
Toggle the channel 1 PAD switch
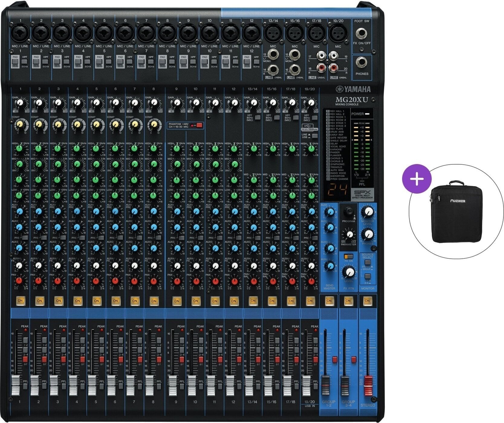[x=15, y=61]
